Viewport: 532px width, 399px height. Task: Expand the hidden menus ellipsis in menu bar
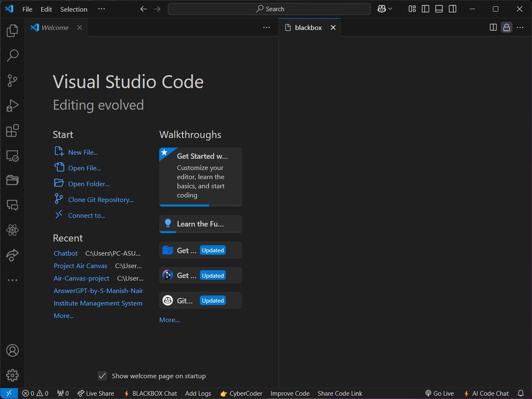pyautogui.click(x=102, y=9)
